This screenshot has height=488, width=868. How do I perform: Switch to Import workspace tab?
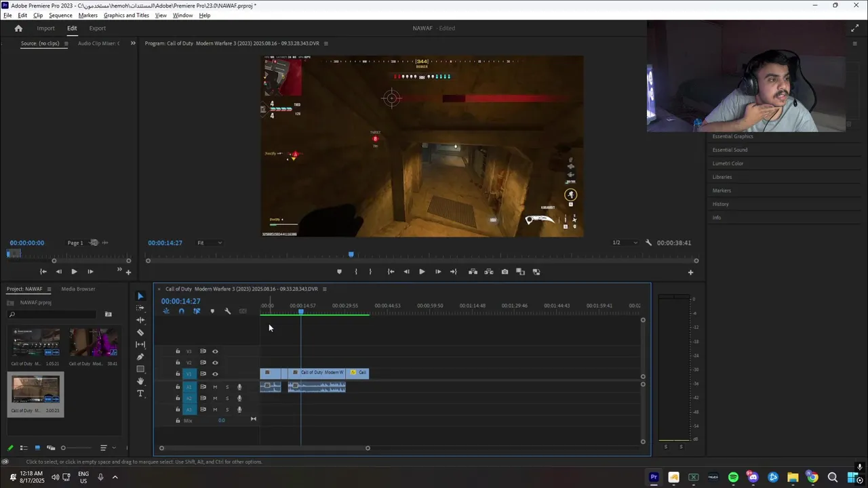pyautogui.click(x=45, y=28)
